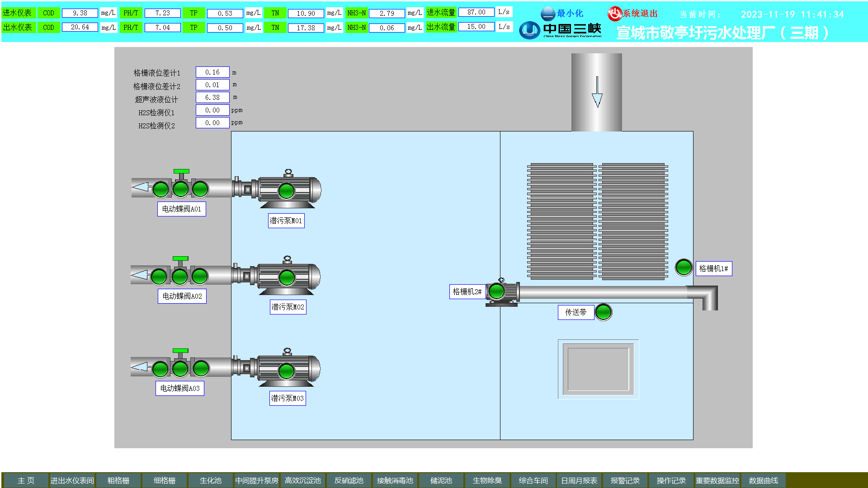This screenshot has width=868, height=488.
Task: Toggle the middle indicator light of 电动蝶阀A02
Action: point(179,277)
